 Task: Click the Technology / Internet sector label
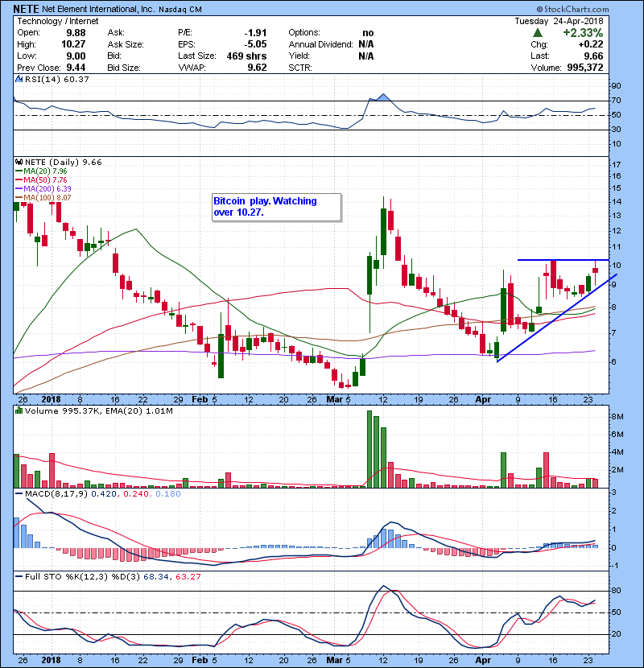(x=57, y=21)
